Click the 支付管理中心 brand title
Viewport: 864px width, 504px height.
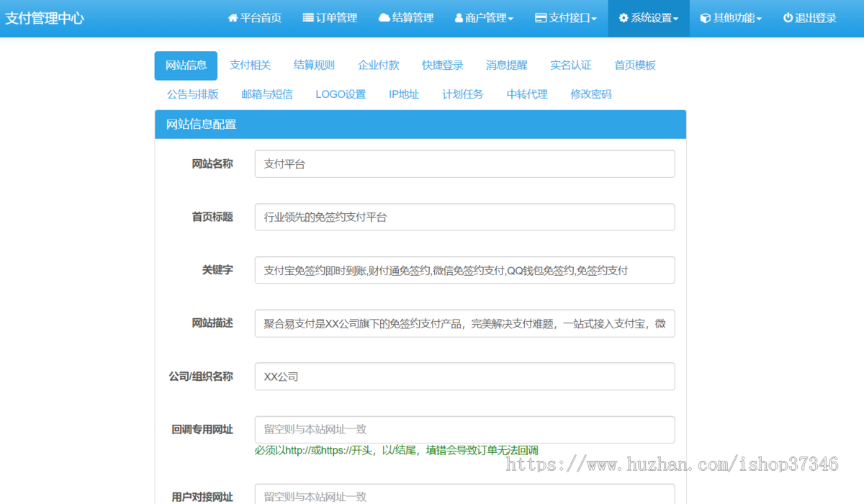click(x=45, y=19)
